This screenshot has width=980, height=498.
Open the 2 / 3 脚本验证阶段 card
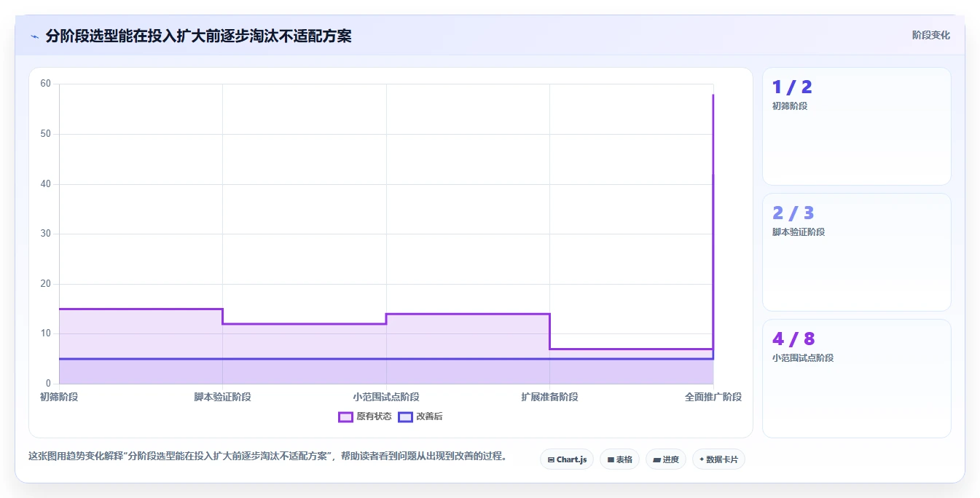pos(857,253)
